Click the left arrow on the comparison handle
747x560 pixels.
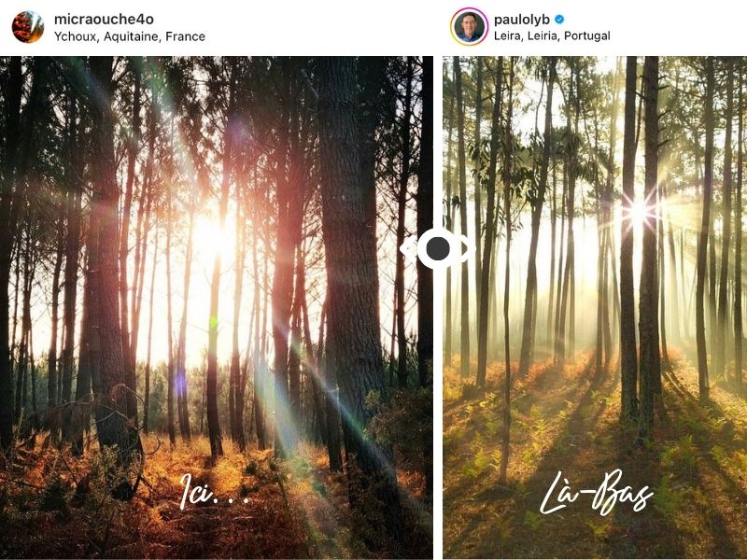click(x=407, y=248)
